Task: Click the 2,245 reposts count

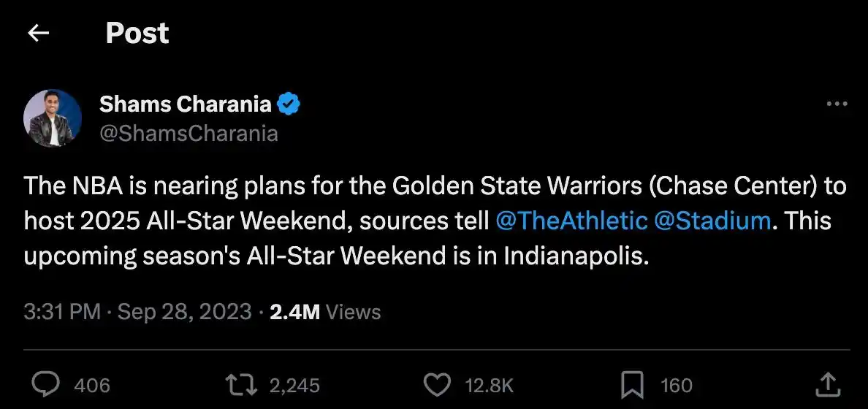Action: pos(294,385)
